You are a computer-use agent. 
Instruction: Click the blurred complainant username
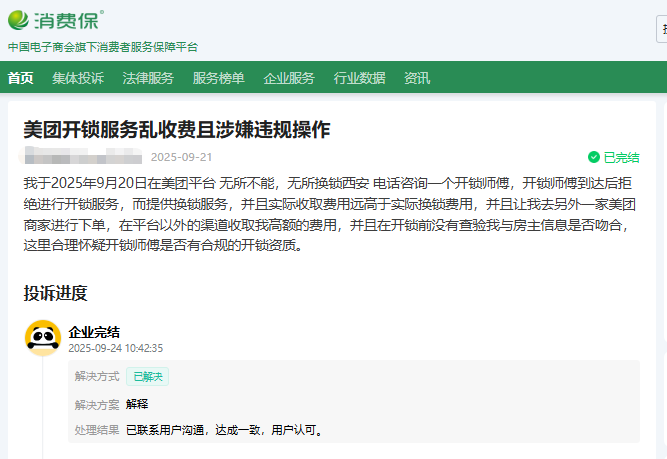pos(82,157)
